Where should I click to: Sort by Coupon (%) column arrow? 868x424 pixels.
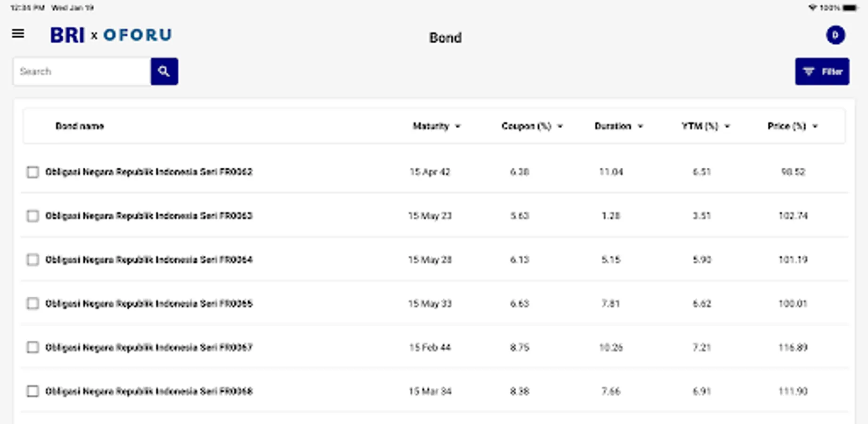(560, 127)
